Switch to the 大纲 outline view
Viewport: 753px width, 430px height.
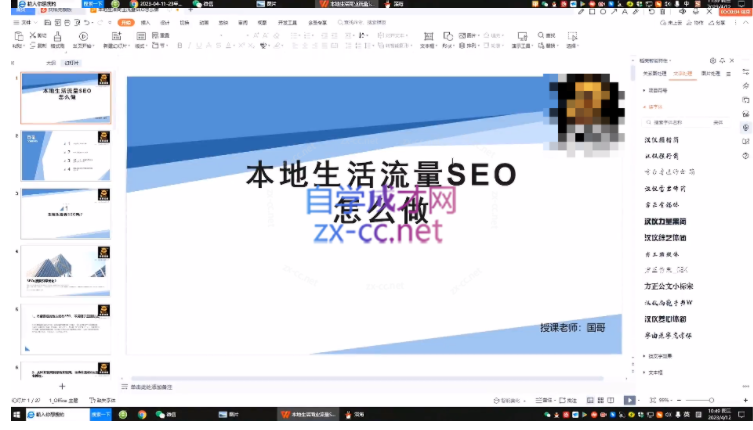pos(50,63)
